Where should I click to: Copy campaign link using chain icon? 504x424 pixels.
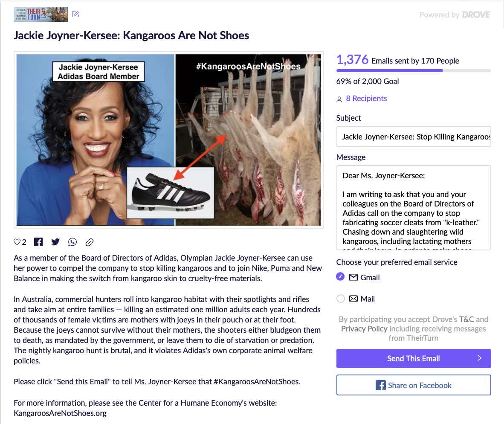90,242
